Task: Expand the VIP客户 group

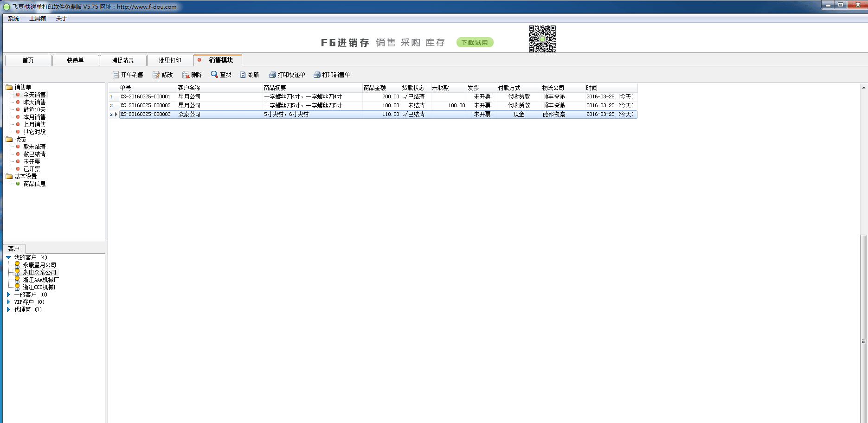Action: point(8,302)
